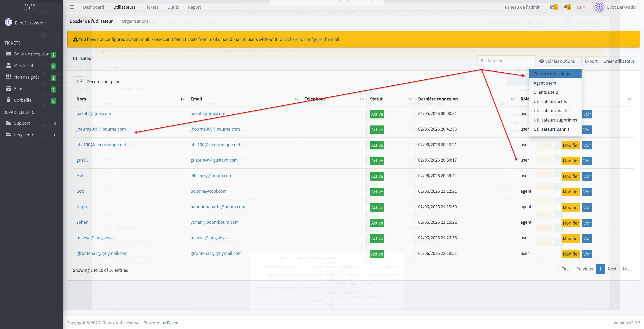644x329 pixels.
Task: Go to First page in pagination
Action: [566, 269]
